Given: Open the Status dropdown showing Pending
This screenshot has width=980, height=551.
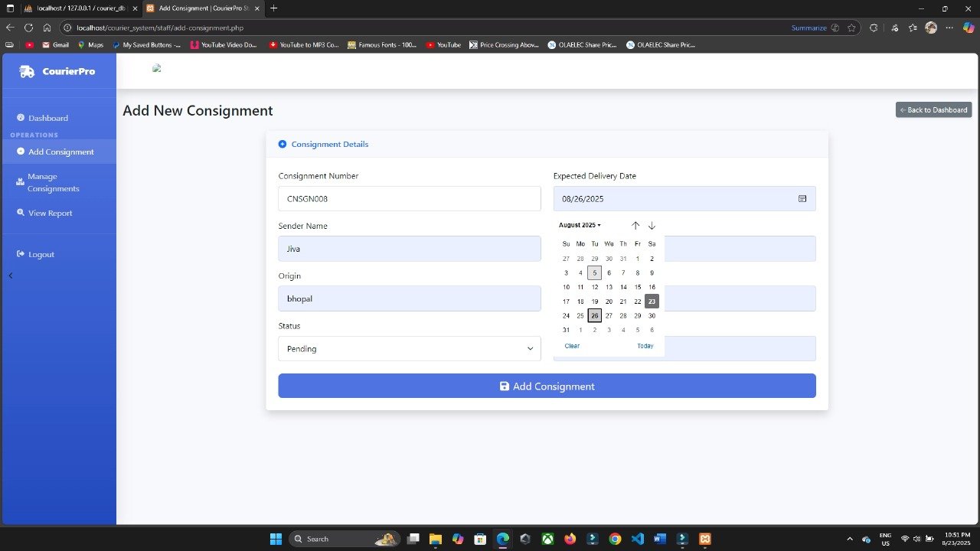Looking at the screenshot, I should [x=409, y=349].
